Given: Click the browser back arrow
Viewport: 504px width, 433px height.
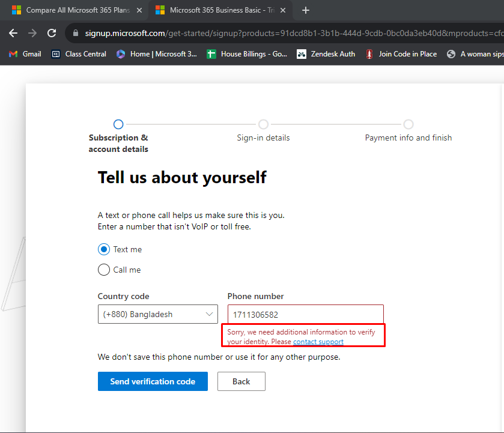Looking at the screenshot, I should [x=13, y=33].
